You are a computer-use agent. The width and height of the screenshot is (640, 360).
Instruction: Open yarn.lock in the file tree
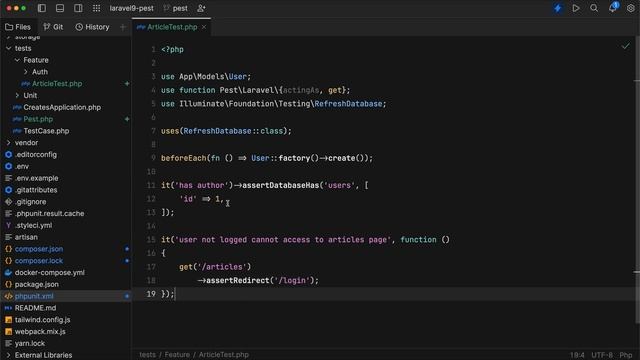[x=29, y=344]
